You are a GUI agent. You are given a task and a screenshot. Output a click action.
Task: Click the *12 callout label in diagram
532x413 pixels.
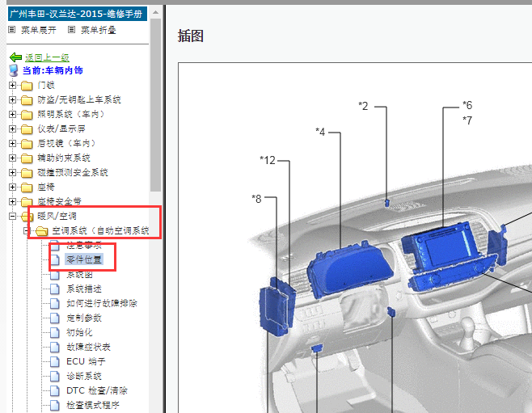[x=268, y=160]
